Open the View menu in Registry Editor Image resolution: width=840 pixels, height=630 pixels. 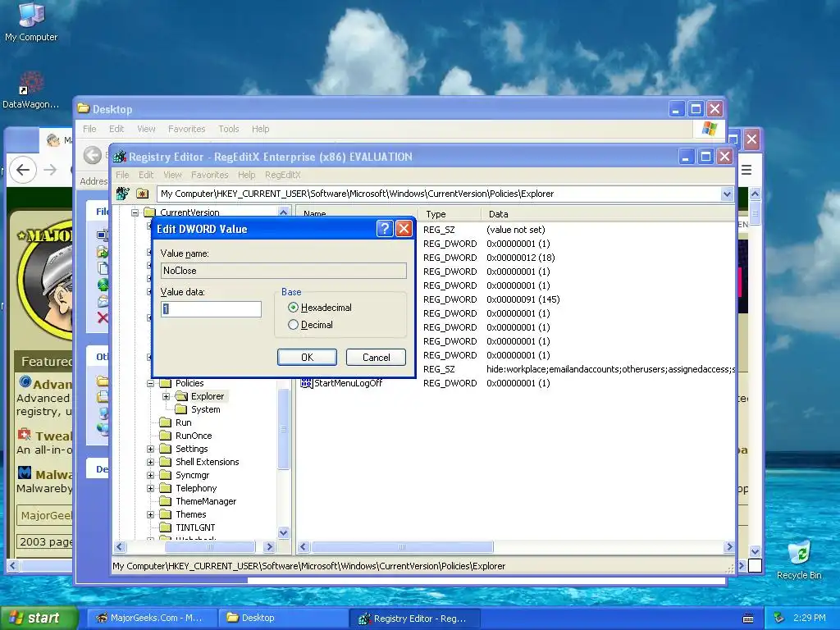pos(172,175)
